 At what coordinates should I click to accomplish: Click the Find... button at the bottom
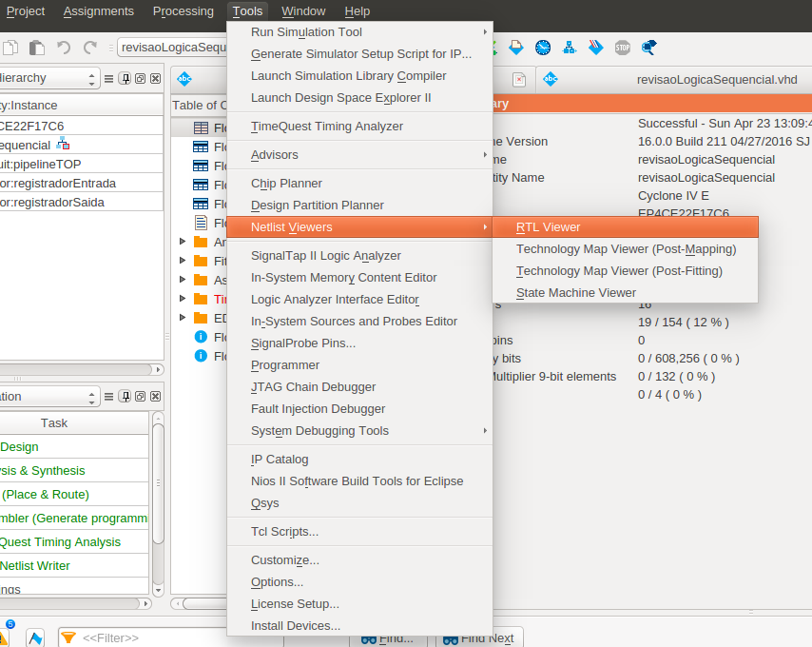click(387, 638)
